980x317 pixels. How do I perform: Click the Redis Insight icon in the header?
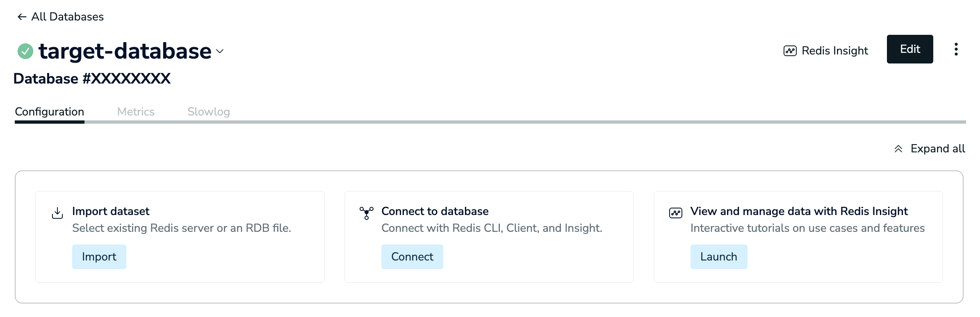click(790, 51)
